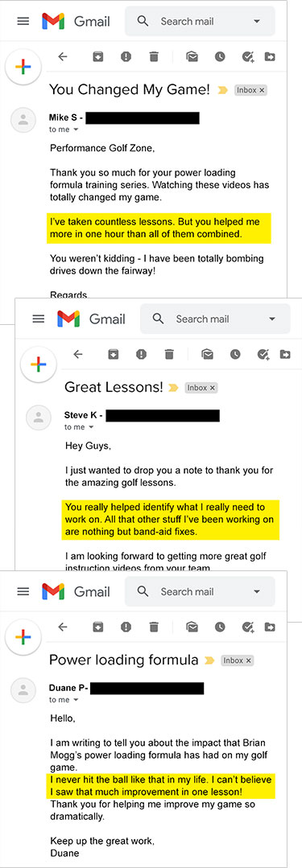Remove the Inbox label from 'Great Lessons!' email
302x868 pixels.
coord(213,388)
